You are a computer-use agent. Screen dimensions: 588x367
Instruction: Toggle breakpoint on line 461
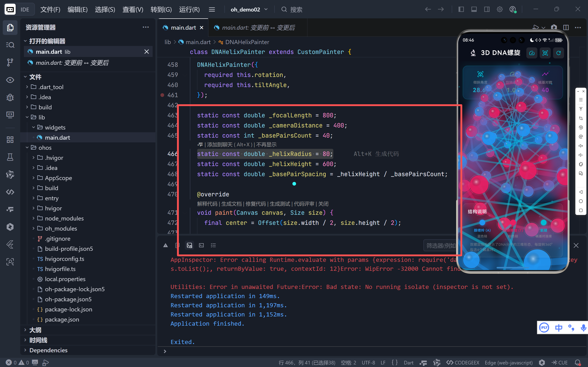162,95
